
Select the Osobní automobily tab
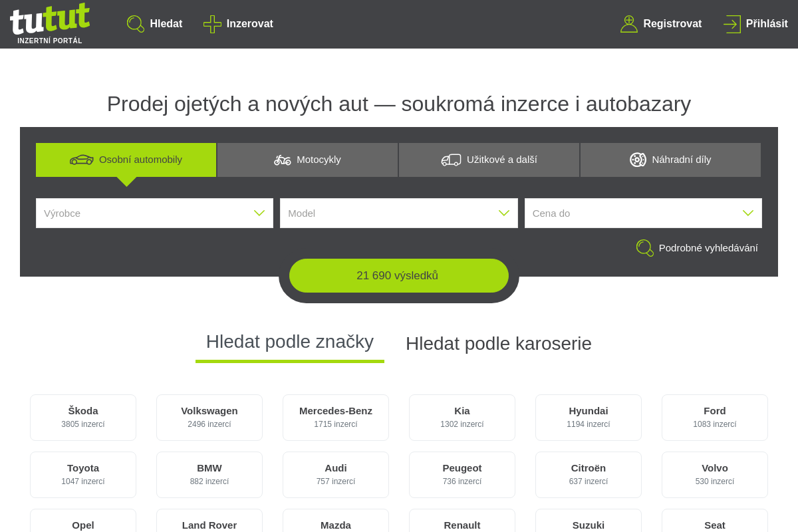(x=126, y=160)
